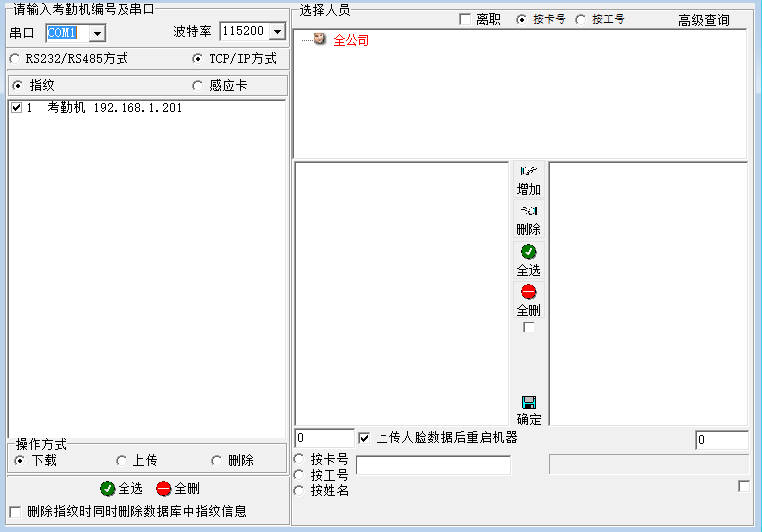Select RS232/RS485方式 radio option
Screen dimensions: 762x532
coord(16,59)
